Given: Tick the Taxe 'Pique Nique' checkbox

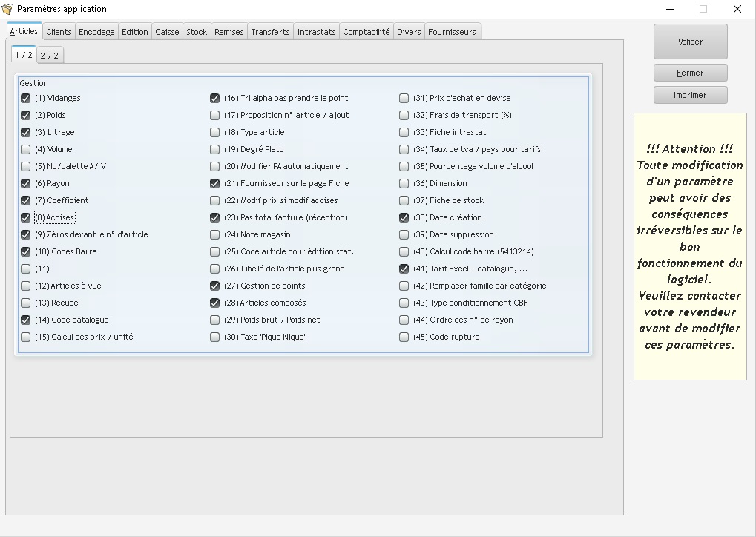Looking at the screenshot, I should point(215,337).
